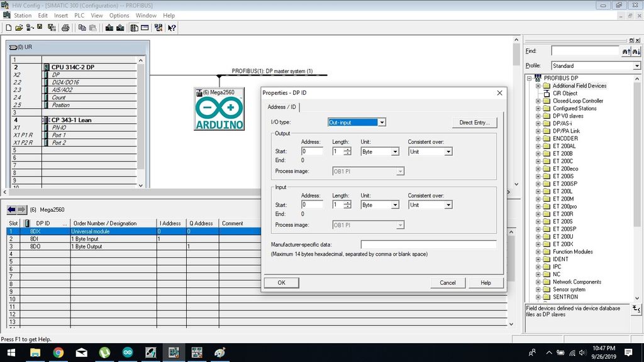Close the Properties - DP ID dialog

coord(499,93)
